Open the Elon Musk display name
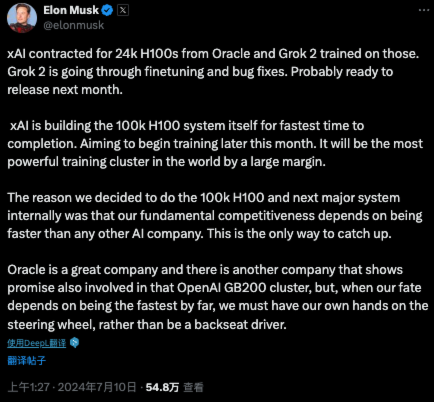434x402 pixels. [71, 10]
